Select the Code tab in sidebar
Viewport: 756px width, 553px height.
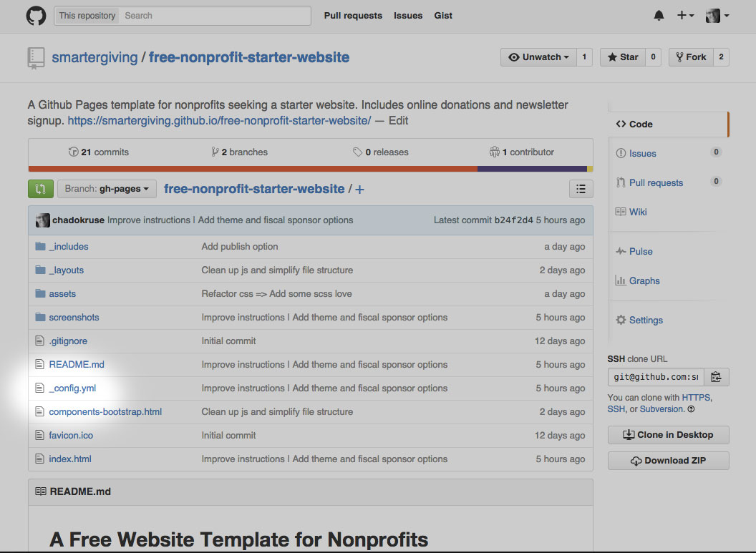point(668,124)
